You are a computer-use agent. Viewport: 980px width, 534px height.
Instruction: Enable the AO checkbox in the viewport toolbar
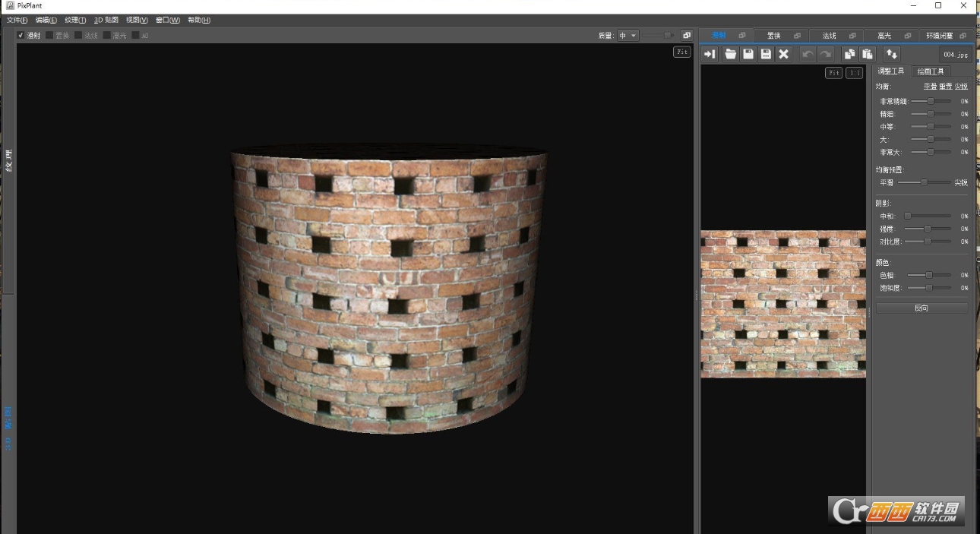pyautogui.click(x=135, y=35)
